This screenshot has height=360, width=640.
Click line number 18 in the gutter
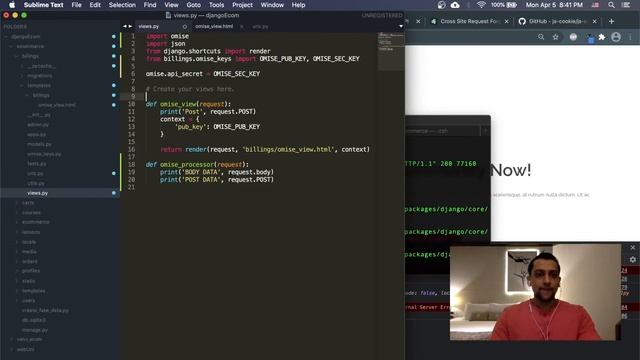pyautogui.click(x=131, y=164)
